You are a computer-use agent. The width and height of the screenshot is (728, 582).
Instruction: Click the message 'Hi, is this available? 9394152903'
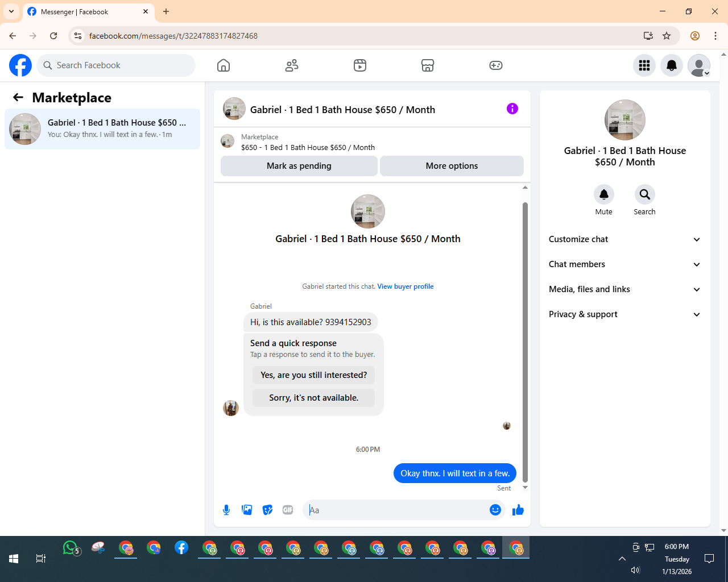pyautogui.click(x=311, y=322)
